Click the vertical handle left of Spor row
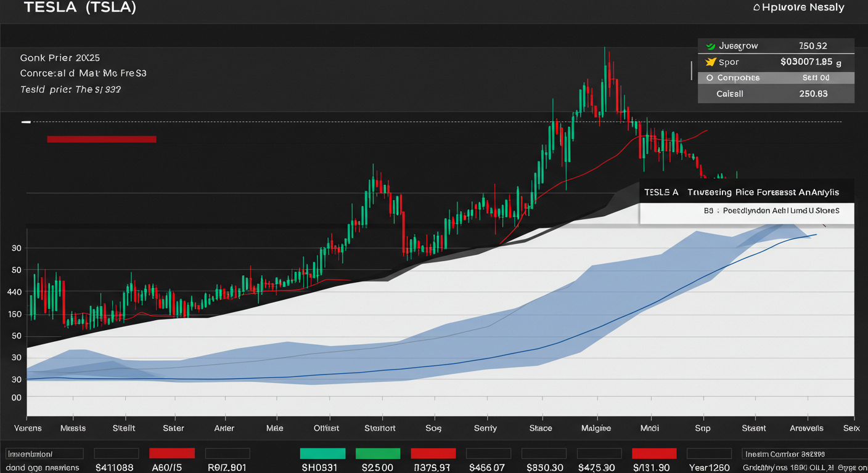Image resolution: width=868 pixels, height=473 pixels. (x=692, y=70)
